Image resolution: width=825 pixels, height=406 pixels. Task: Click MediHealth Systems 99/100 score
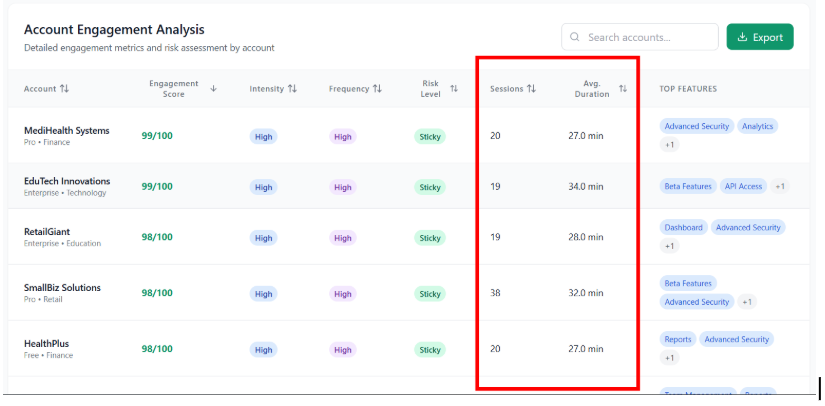(x=157, y=136)
